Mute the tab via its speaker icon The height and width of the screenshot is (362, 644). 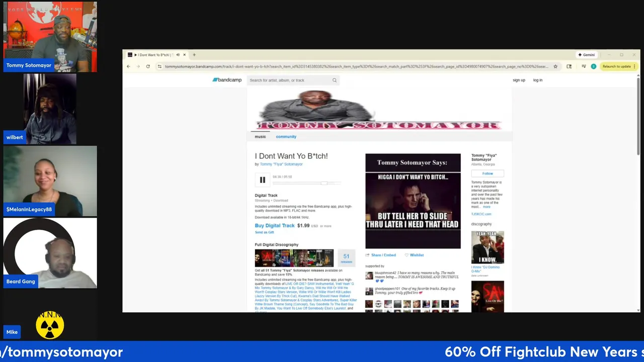[178, 55]
